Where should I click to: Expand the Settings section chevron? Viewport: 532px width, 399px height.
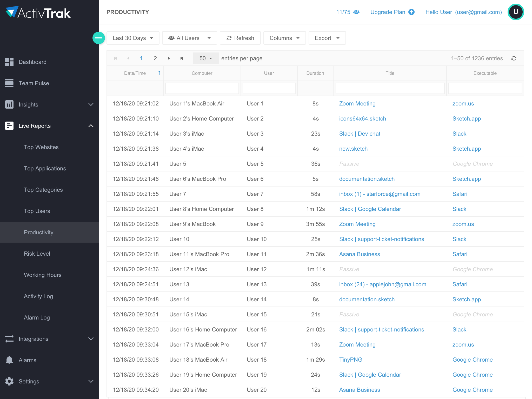point(91,381)
